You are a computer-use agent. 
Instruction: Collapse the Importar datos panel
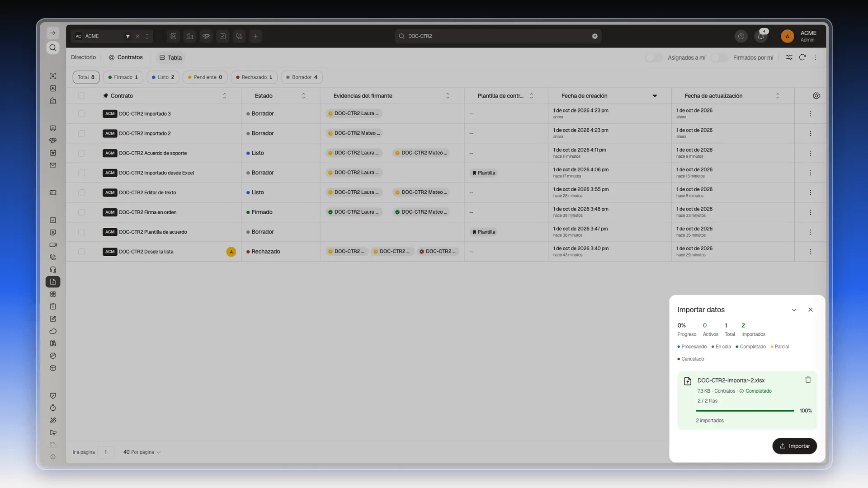tap(794, 310)
